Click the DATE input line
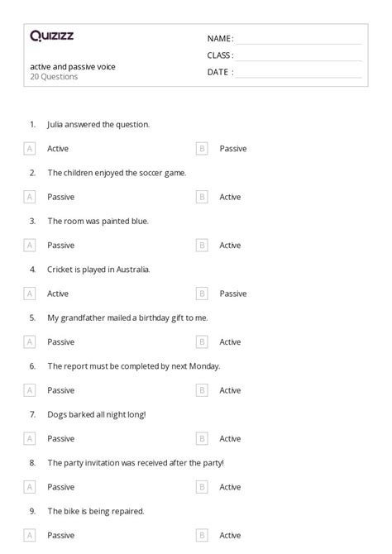Image resolution: width=392 pixels, height=554 pixels. [x=299, y=73]
